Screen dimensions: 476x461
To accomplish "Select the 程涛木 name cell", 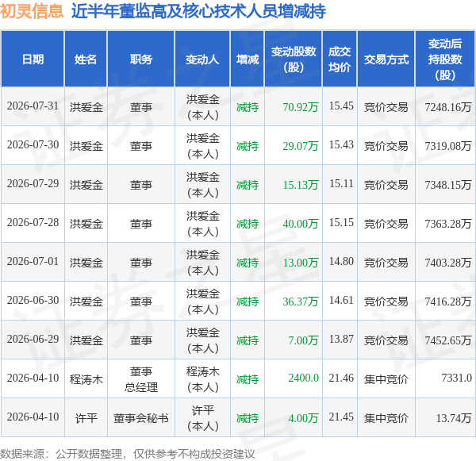I will [86, 379].
